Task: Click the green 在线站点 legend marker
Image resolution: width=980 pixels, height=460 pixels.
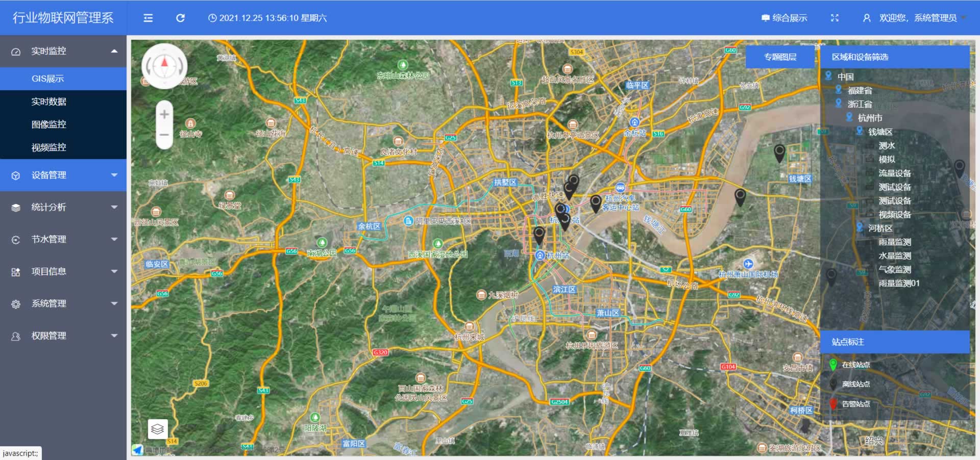Action: click(833, 365)
